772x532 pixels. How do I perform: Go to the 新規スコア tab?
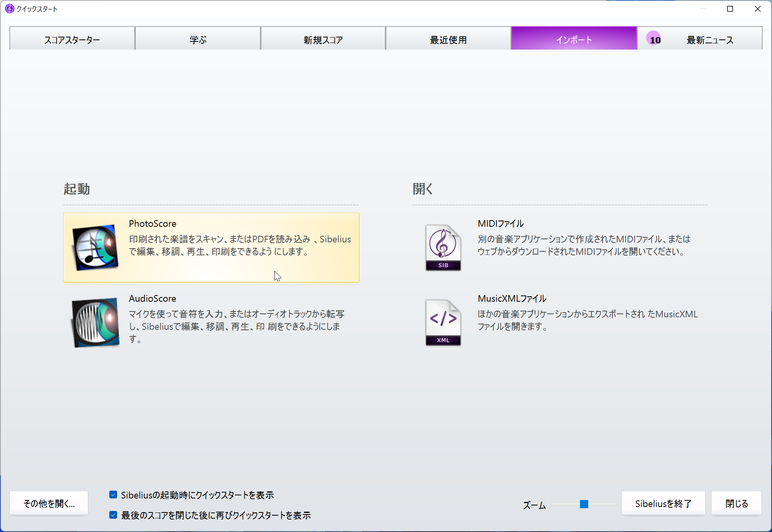pyautogui.click(x=323, y=39)
